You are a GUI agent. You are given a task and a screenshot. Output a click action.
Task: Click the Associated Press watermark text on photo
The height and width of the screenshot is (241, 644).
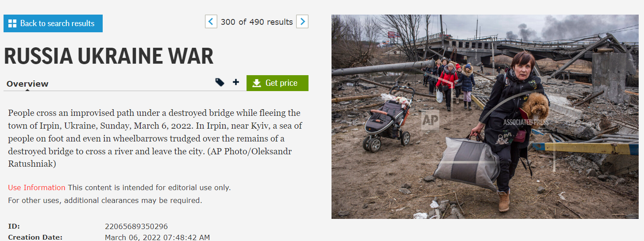pyautogui.click(x=526, y=122)
